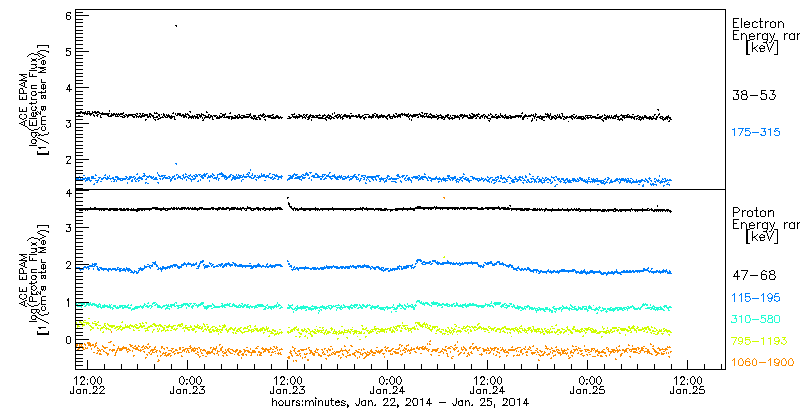The width and height of the screenshot is (800, 410).
Task: Click the 38-53 electron energy label
Action: point(754,95)
